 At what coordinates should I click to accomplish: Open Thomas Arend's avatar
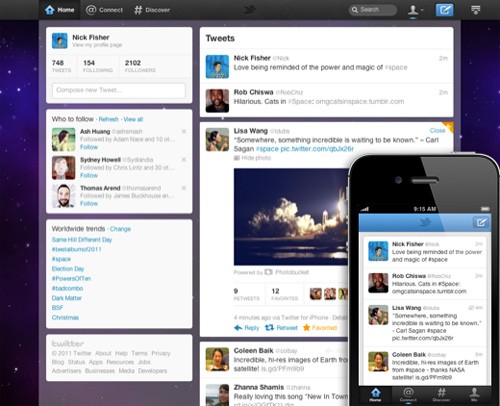pos(64,196)
